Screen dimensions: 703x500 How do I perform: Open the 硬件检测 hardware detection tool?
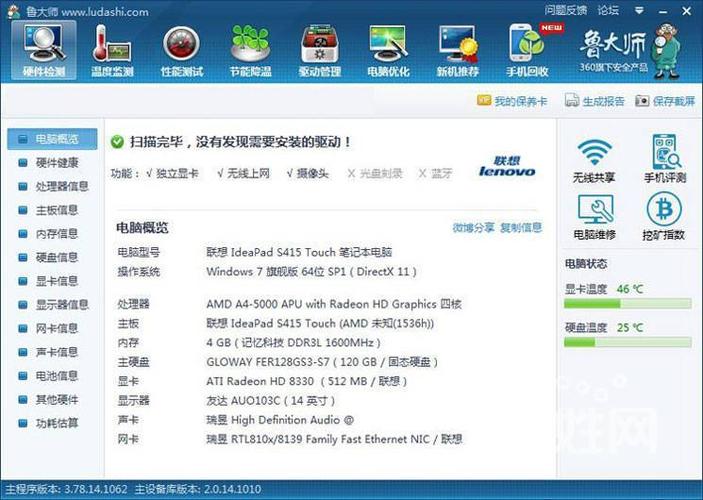tap(44, 50)
